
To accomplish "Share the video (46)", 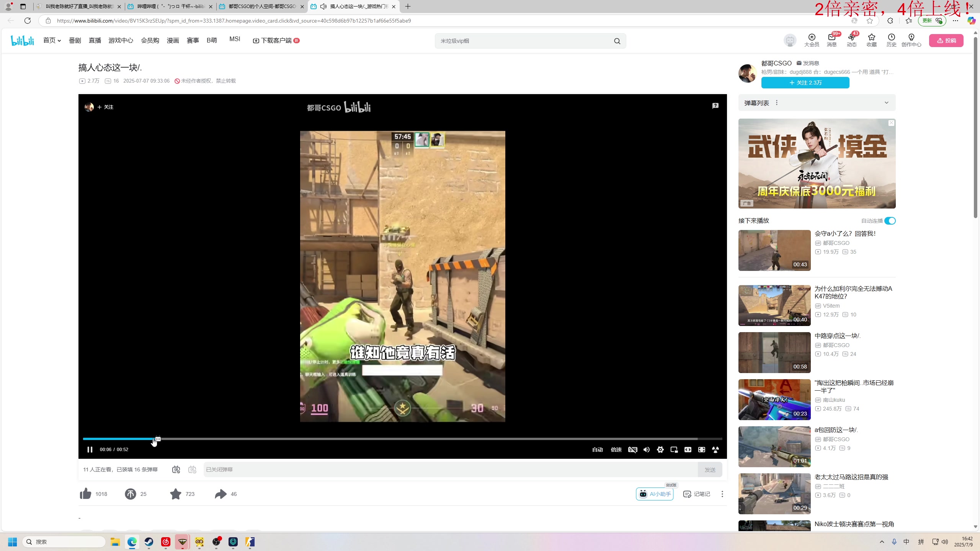I will pos(226,494).
